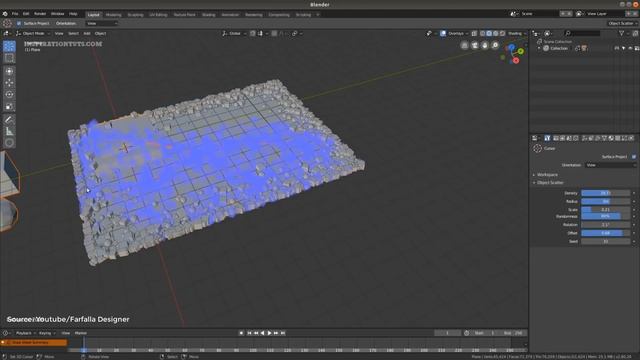Click the current frame number field
This screenshot has width=640, height=360.
tap(448, 333)
